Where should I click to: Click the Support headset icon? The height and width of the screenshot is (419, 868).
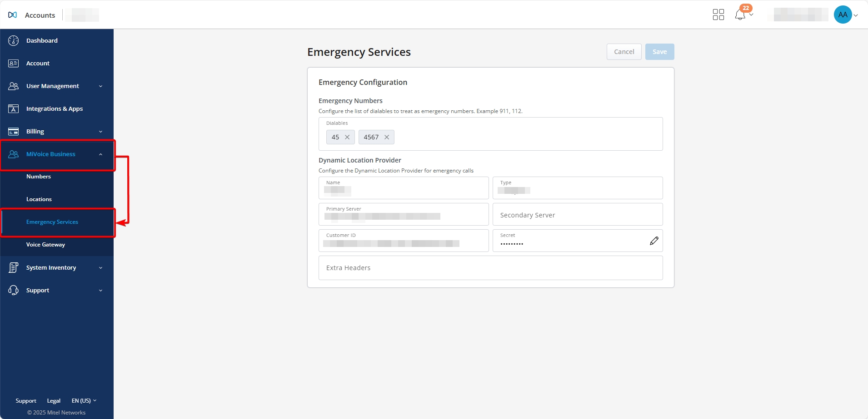[14, 290]
